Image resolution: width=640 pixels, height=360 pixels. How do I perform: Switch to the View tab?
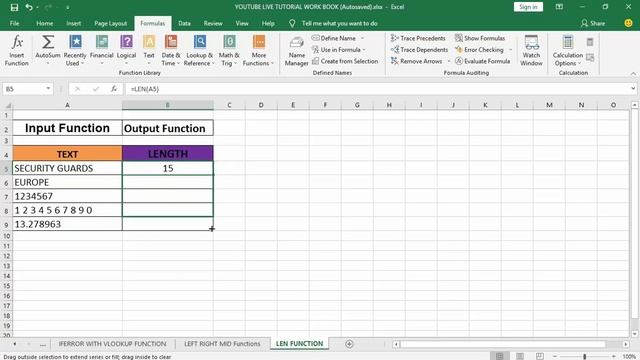pyautogui.click(x=242, y=23)
